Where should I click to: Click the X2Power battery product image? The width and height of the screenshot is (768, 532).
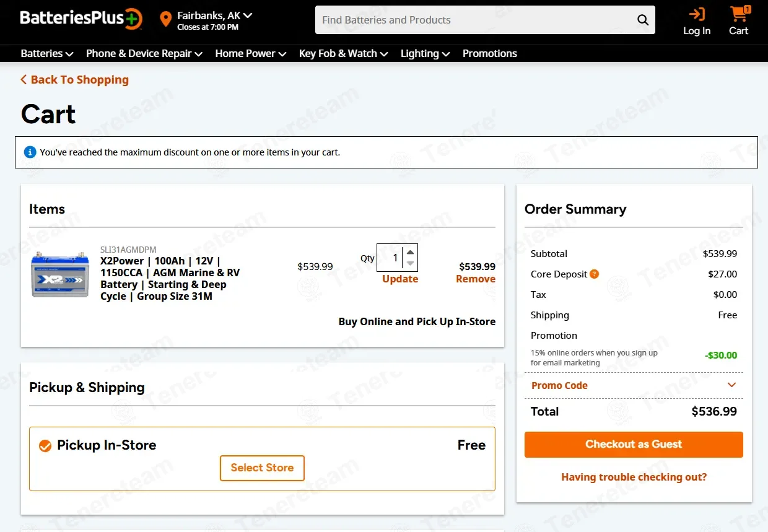(x=60, y=275)
